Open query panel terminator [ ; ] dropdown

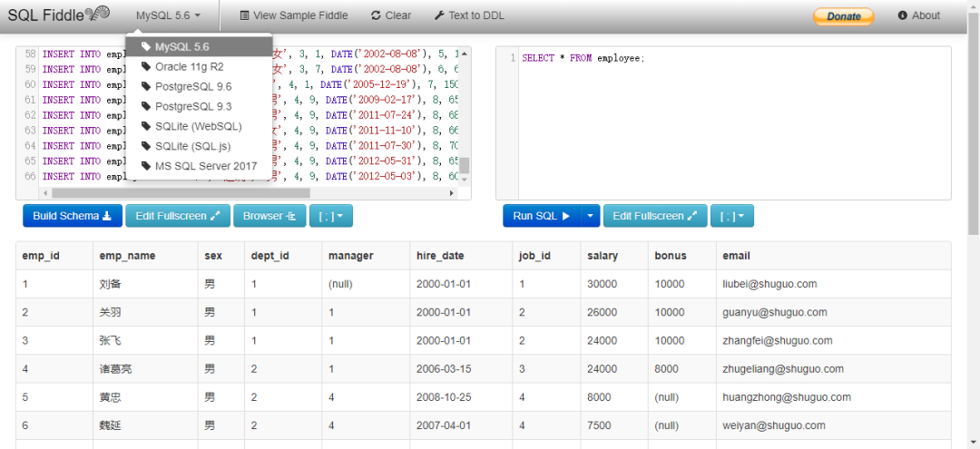732,216
